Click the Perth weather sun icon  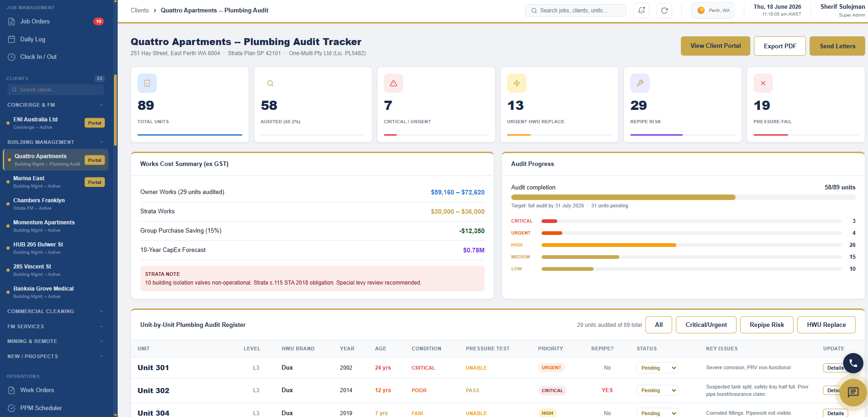coord(701,11)
